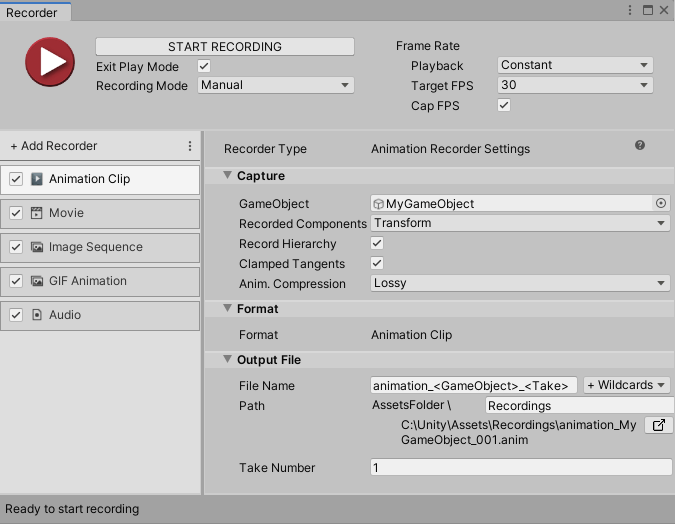Screen dimensions: 675x524
Task: Open the Playback frame rate dropdown
Action: pyautogui.click(x=575, y=65)
